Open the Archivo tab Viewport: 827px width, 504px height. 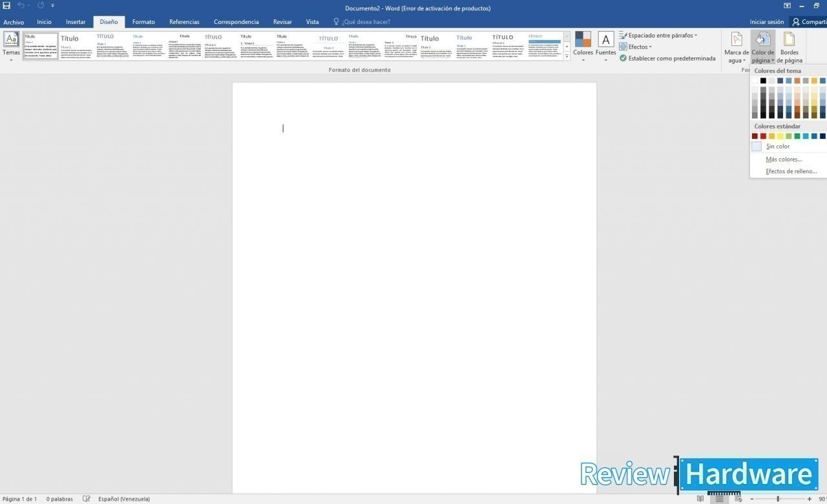click(x=14, y=22)
